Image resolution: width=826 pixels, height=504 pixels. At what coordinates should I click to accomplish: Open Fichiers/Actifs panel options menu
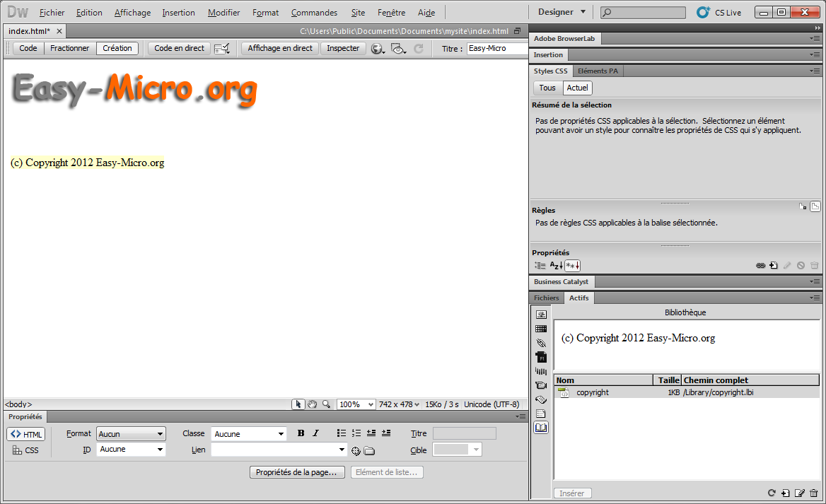point(815,298)
